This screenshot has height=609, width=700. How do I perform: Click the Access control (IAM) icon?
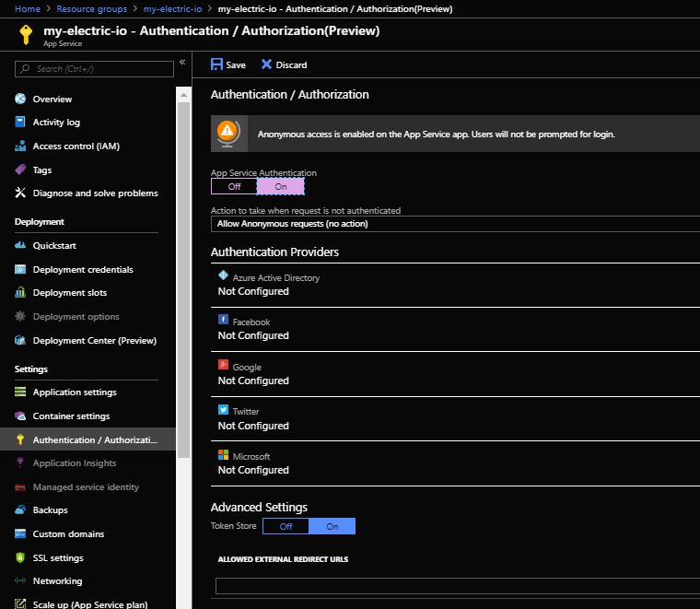[20, 146]
